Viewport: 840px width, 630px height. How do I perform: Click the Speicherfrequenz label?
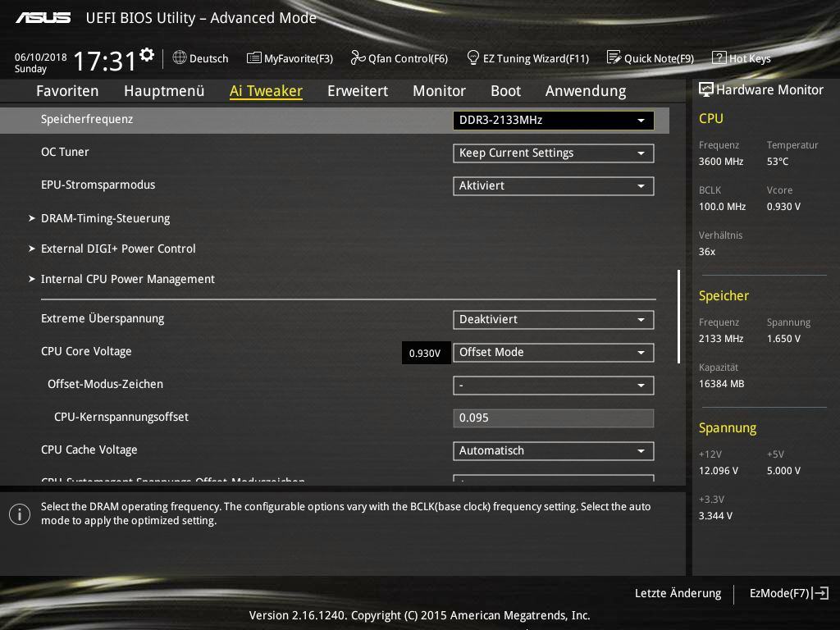point(87,120)
